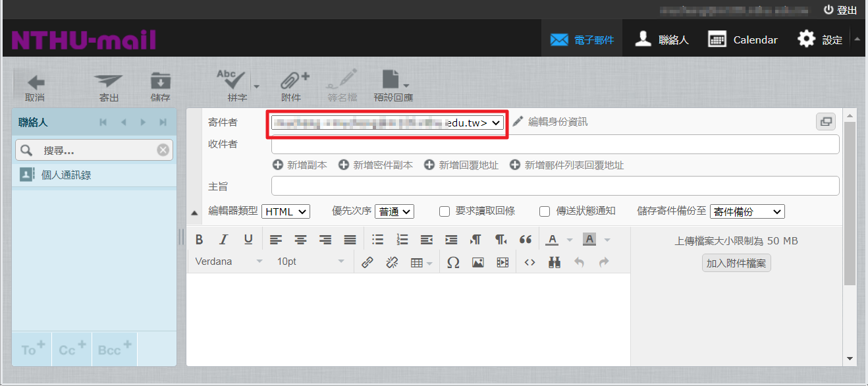Open the Verdana font family dropdown
Image resolution: width=868 pixels, height=386 pixels.
[x=229, y=262]
